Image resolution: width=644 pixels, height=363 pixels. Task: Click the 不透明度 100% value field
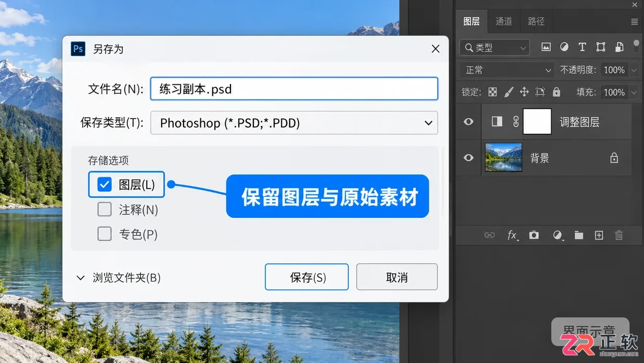click(x=614, y=70)
